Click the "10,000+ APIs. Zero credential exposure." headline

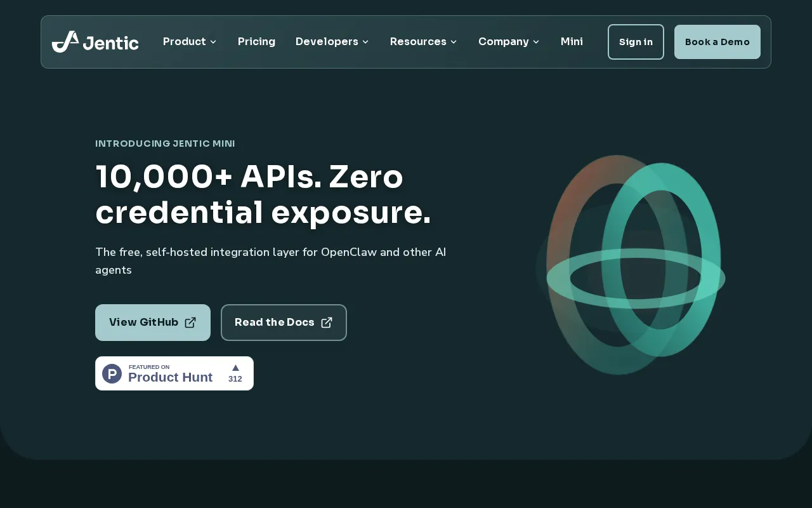coord(263,194)
